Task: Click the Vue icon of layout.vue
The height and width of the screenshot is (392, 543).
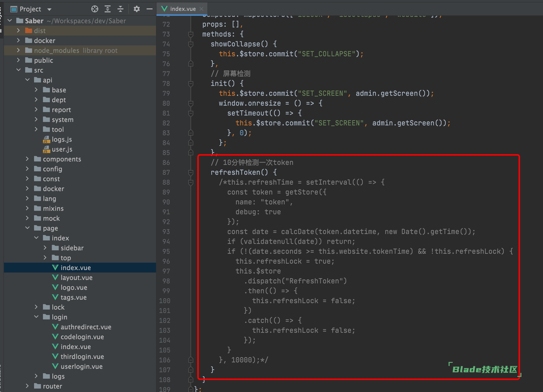Action: 55,277
